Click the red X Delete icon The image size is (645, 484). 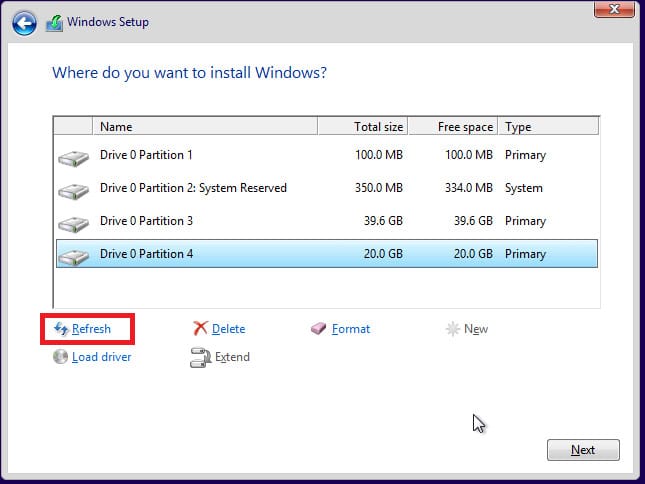point(200,328)
